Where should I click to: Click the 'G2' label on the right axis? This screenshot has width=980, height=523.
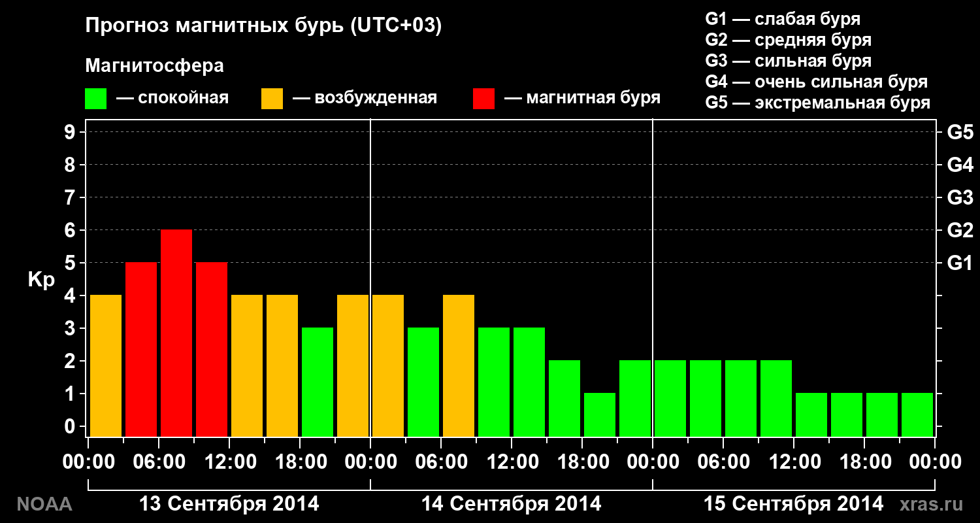coord(960,230)
